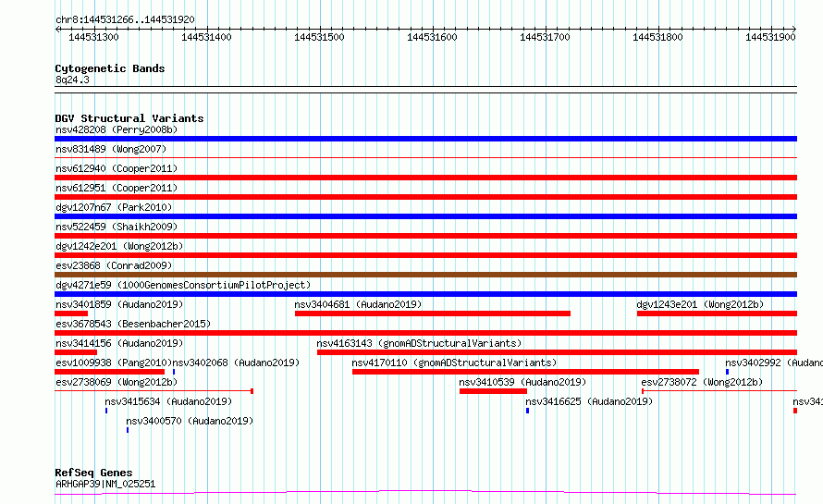Open the nsv3410539 (Audano2019) variant label
The width and height of the screenshot is (823, 504).
tap(522, 382)
